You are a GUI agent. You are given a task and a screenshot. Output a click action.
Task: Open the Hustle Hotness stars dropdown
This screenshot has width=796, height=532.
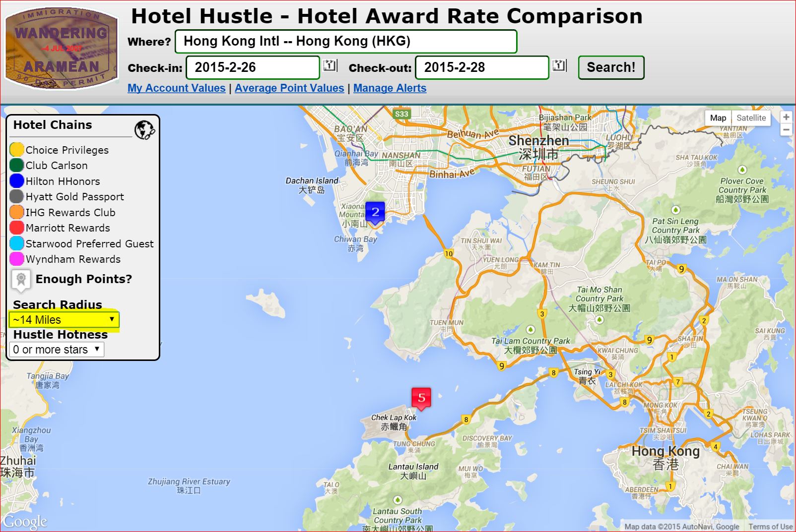[x=57, y=350]
